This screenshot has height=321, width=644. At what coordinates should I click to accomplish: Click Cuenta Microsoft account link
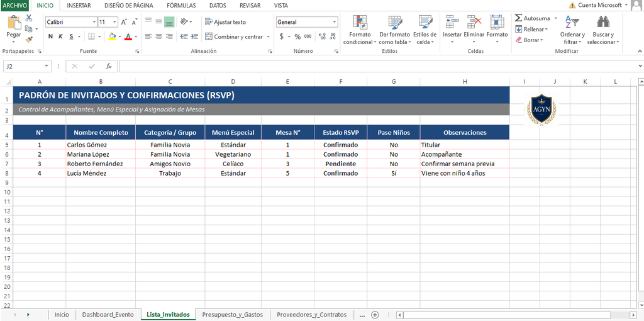pos(599,5)
